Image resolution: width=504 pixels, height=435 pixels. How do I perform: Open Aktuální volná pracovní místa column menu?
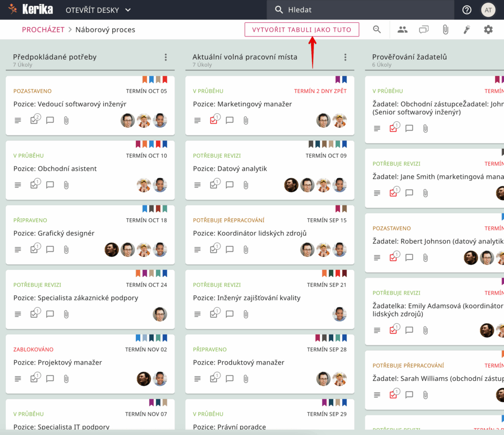point(346,57)
